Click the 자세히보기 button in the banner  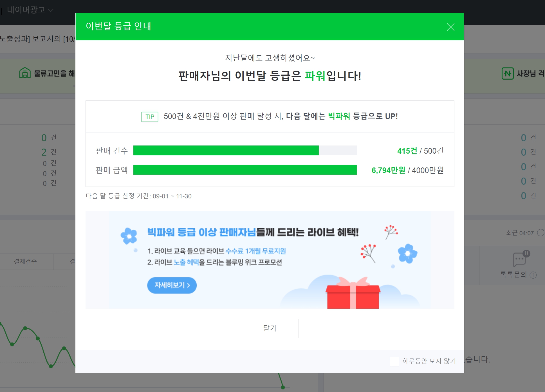point(172,285)
